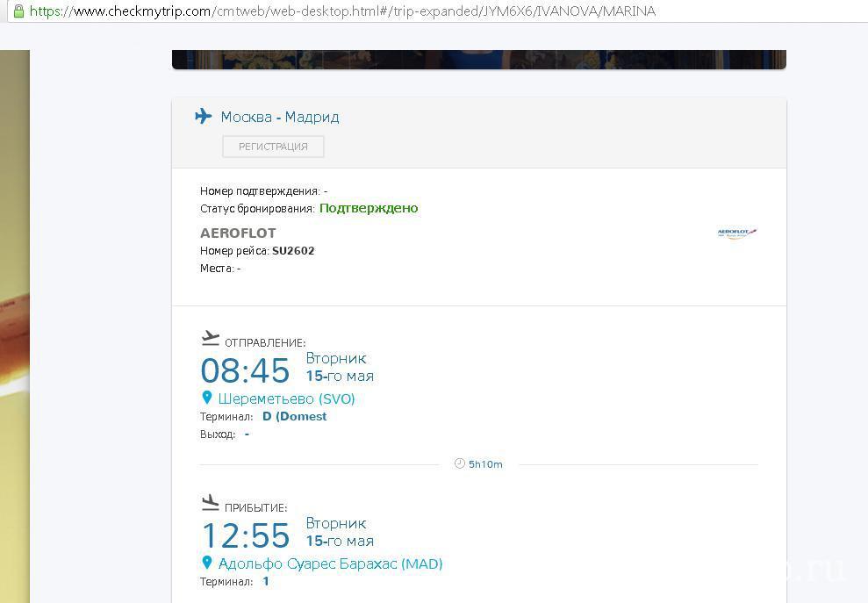Click the map pin beside Адольфо Суарес Барахас
The height and width of the screenshot is (603, 868).
207,563
